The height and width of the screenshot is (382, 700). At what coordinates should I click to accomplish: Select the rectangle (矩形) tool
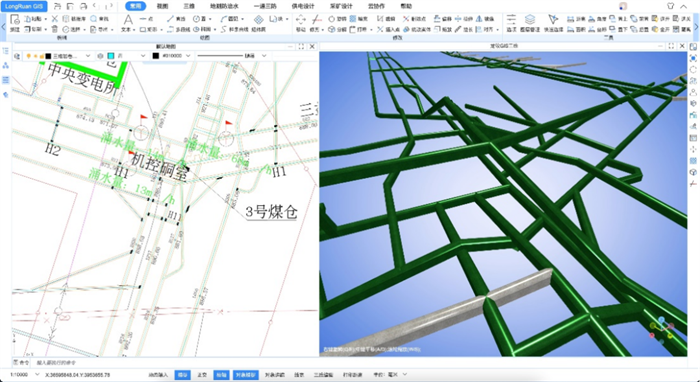click(148, 29)
